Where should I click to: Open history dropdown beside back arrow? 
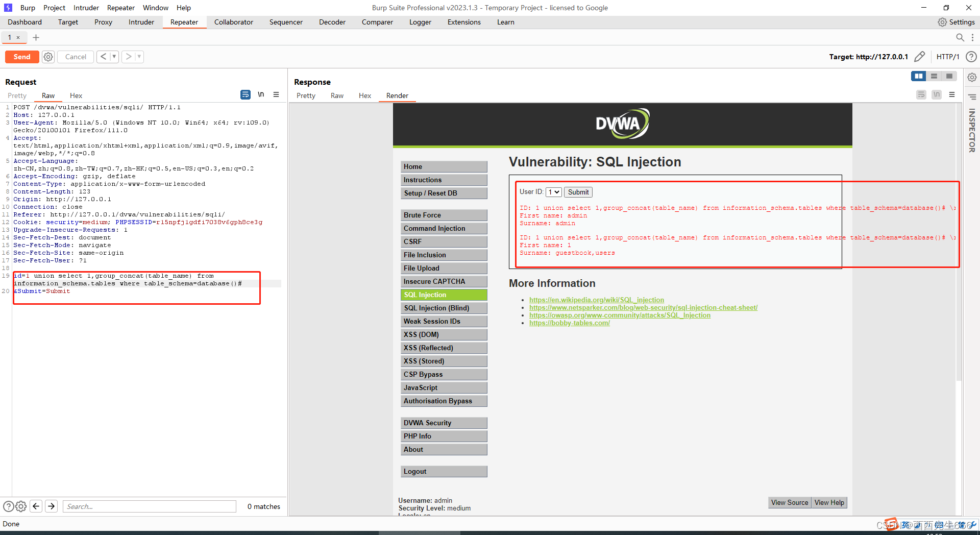point(114,57)
